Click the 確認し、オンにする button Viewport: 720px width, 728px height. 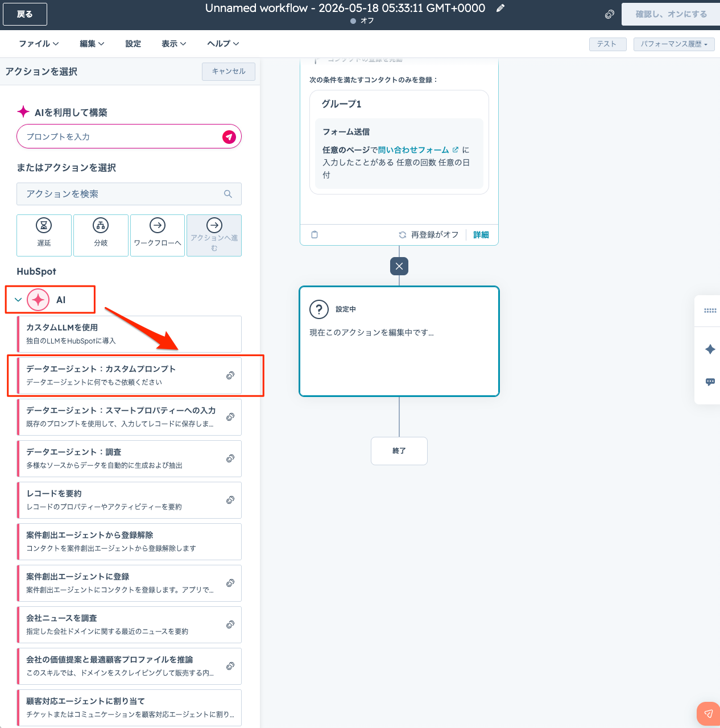671,14
